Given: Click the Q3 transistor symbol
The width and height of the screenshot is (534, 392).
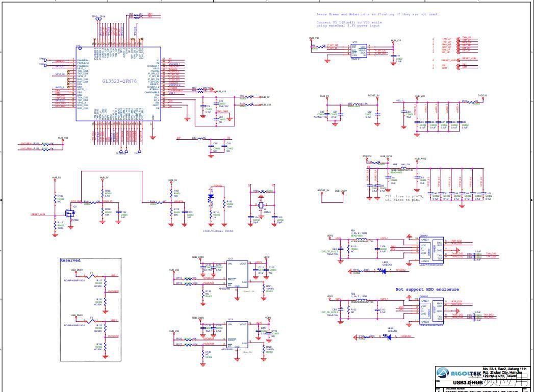Looking at the screenshot, I should (71, 214).
